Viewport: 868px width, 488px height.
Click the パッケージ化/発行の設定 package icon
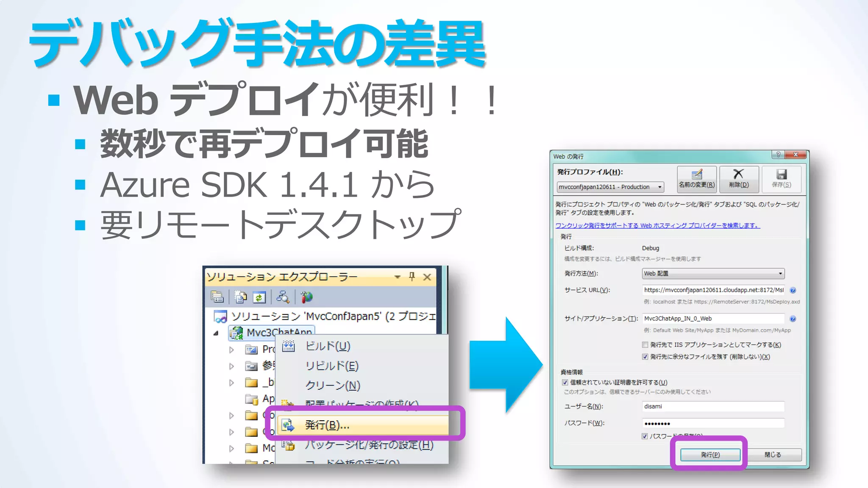click(288, 445)
